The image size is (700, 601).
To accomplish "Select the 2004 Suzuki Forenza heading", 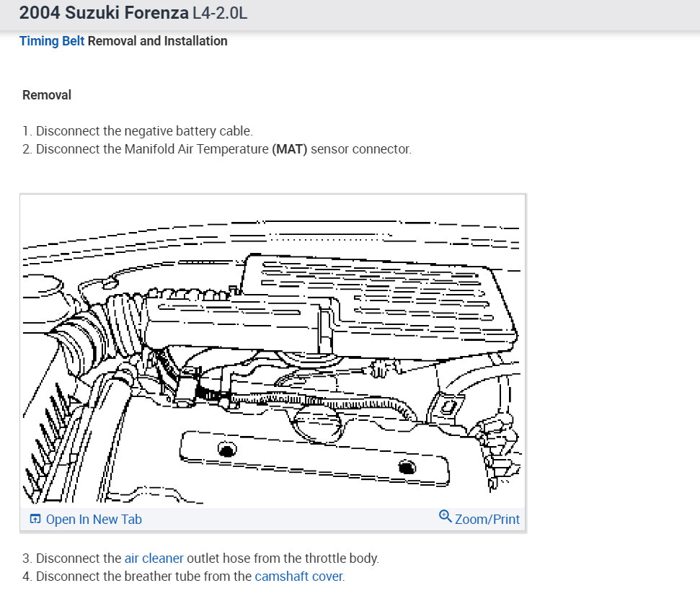I will pyautogui.click(x=104, y=13).
